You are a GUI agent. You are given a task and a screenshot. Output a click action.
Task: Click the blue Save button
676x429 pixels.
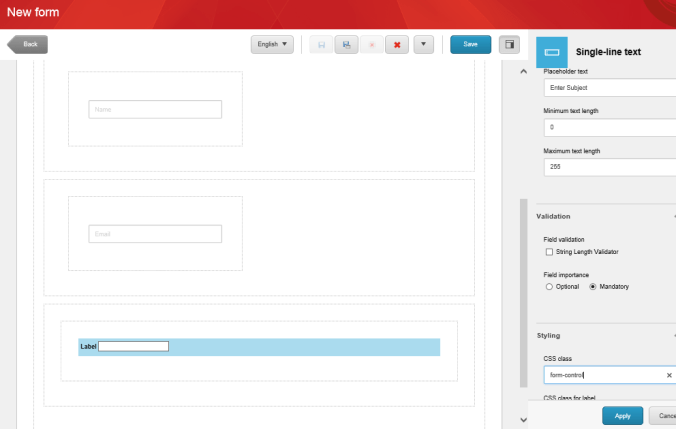click(470, 44)
